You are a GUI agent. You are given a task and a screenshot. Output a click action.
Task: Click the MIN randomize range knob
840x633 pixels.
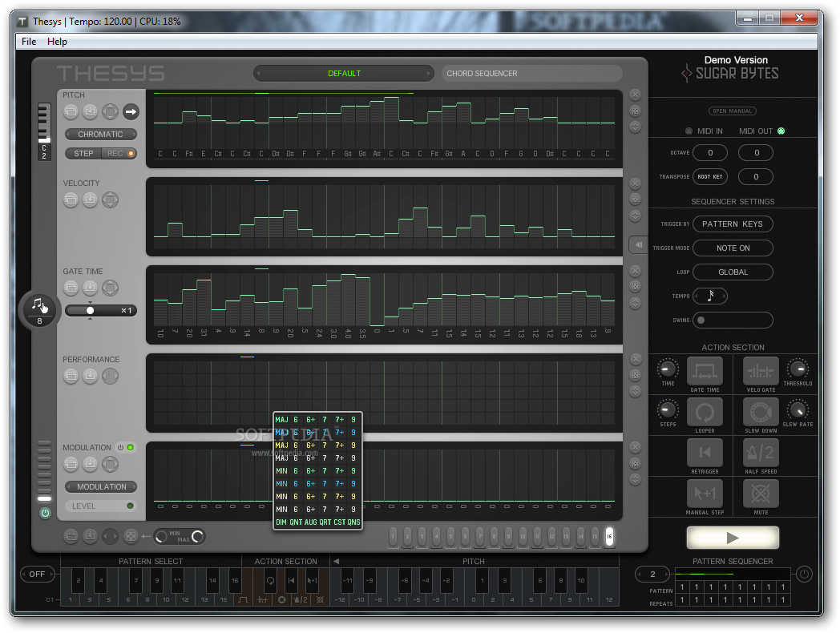[x=161, y=537]
